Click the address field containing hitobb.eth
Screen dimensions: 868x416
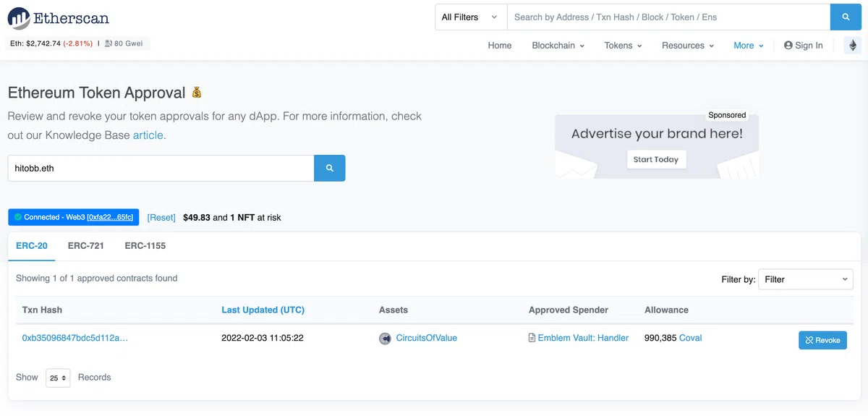pyautogui.click(x=161, y=168)
